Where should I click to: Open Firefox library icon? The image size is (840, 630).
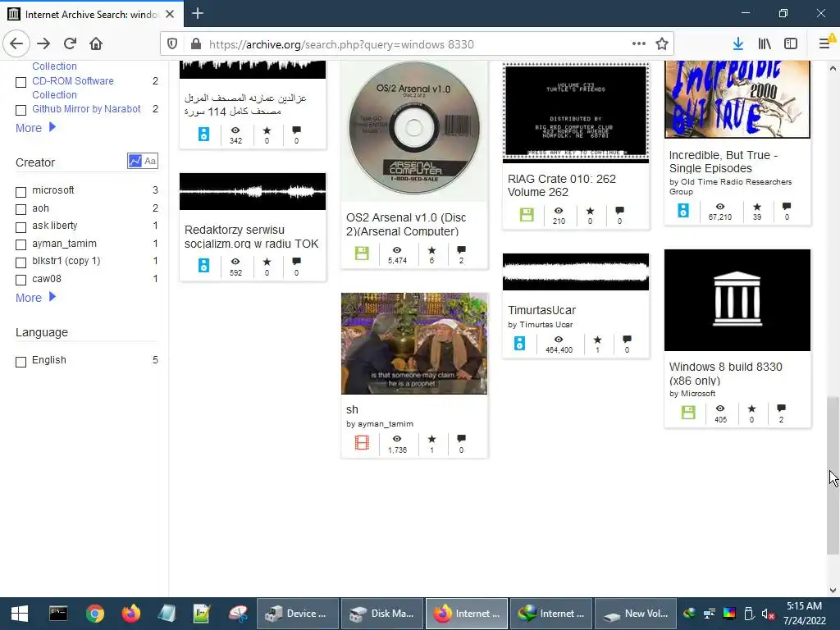[x=765, y=44]
